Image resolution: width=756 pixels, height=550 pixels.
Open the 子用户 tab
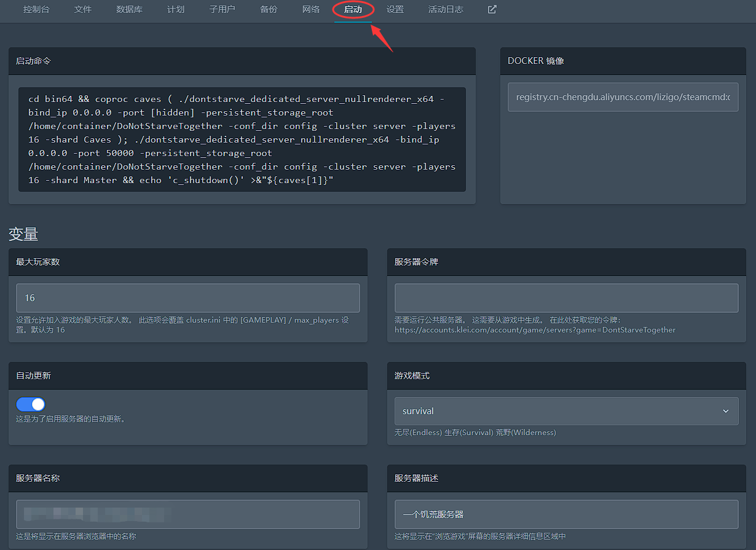click(x=222, y=10)
